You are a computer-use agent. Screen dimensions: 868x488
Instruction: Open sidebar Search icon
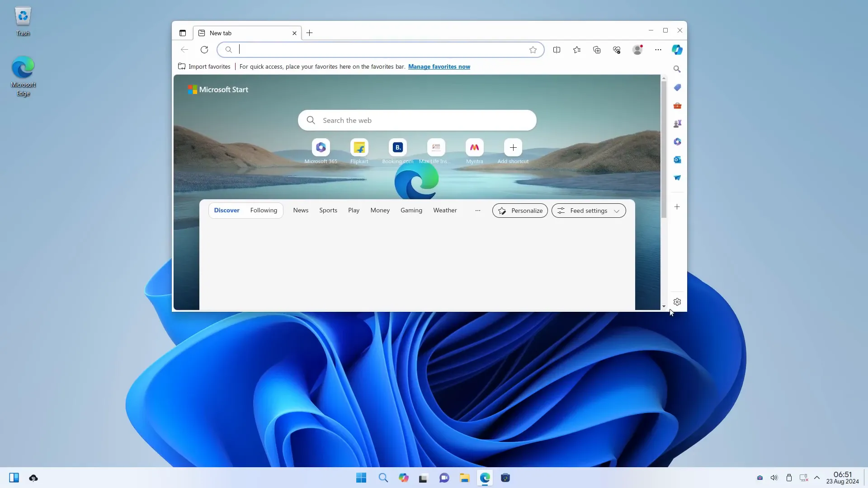(x=677, y=69)
